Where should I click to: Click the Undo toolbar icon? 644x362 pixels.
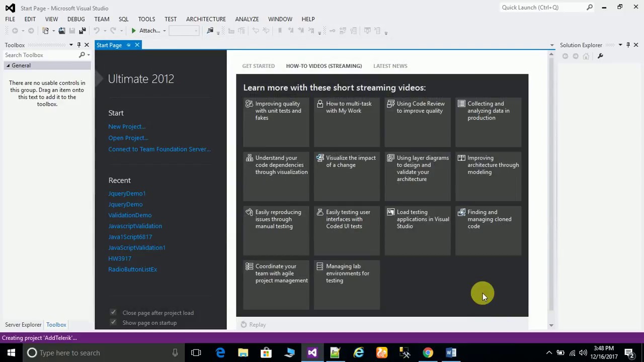point(96,31)
